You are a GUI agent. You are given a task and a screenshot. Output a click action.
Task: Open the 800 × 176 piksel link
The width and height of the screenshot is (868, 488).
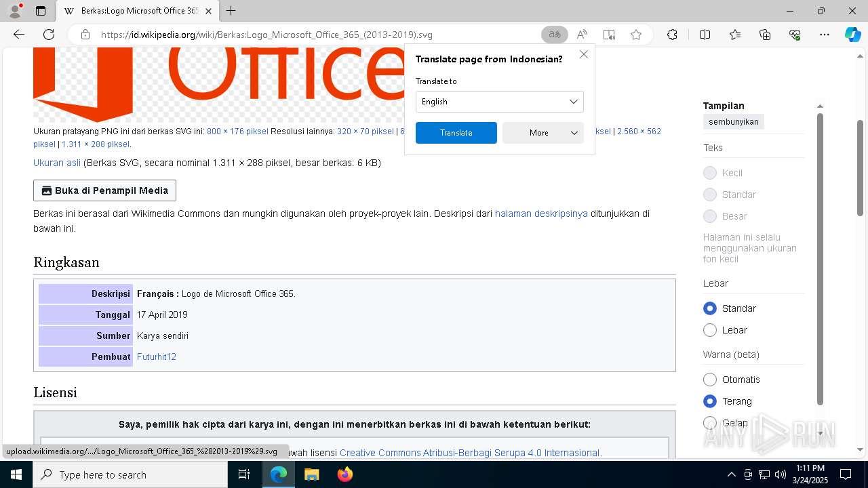tap(237, 131)
